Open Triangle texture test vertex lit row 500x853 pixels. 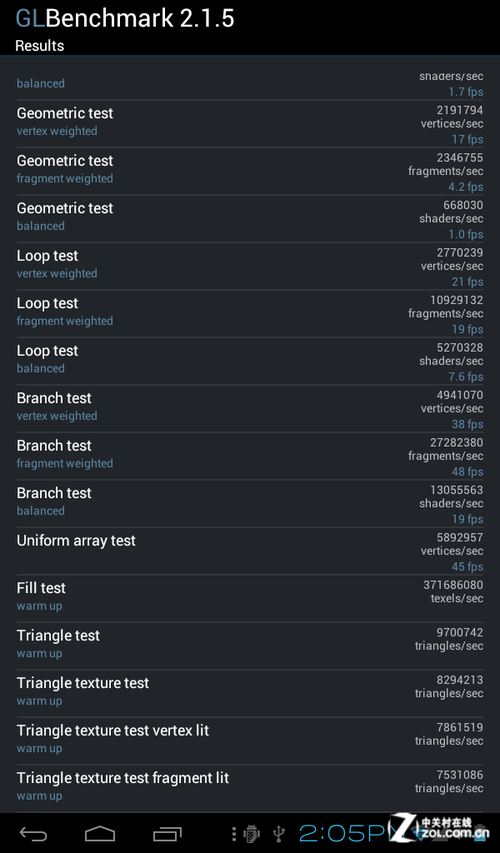click(250, 741)
